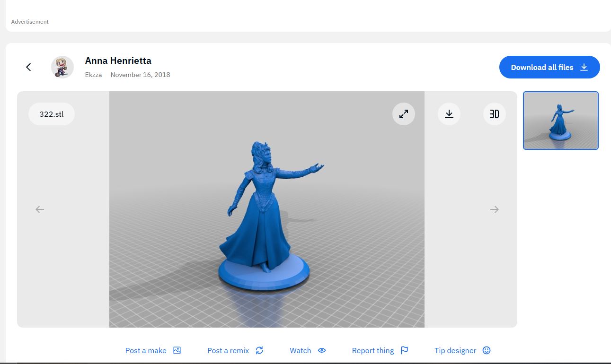
Task: Select the blue statue thumbnail on the right
Action: coord(560,121)
